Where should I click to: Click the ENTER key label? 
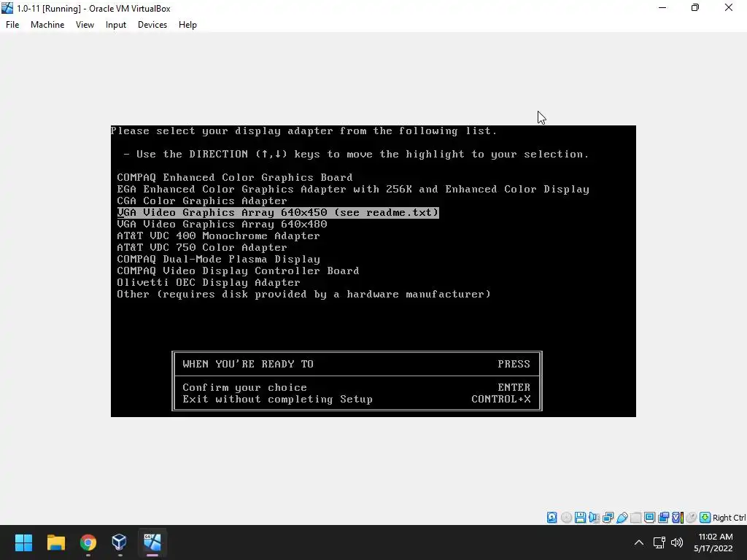pos(514,388)
